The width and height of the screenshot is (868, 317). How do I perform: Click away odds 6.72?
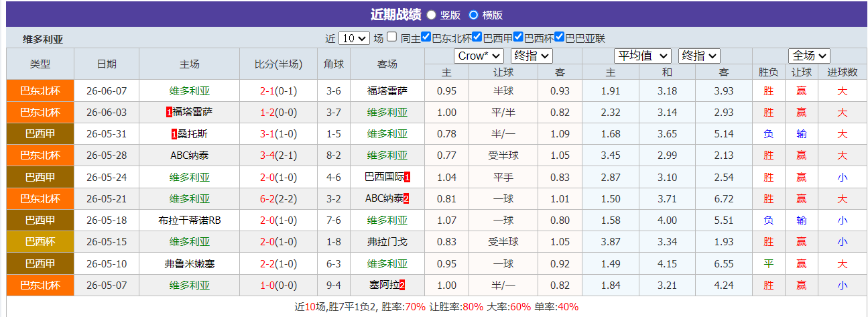[x=724, y=198]
